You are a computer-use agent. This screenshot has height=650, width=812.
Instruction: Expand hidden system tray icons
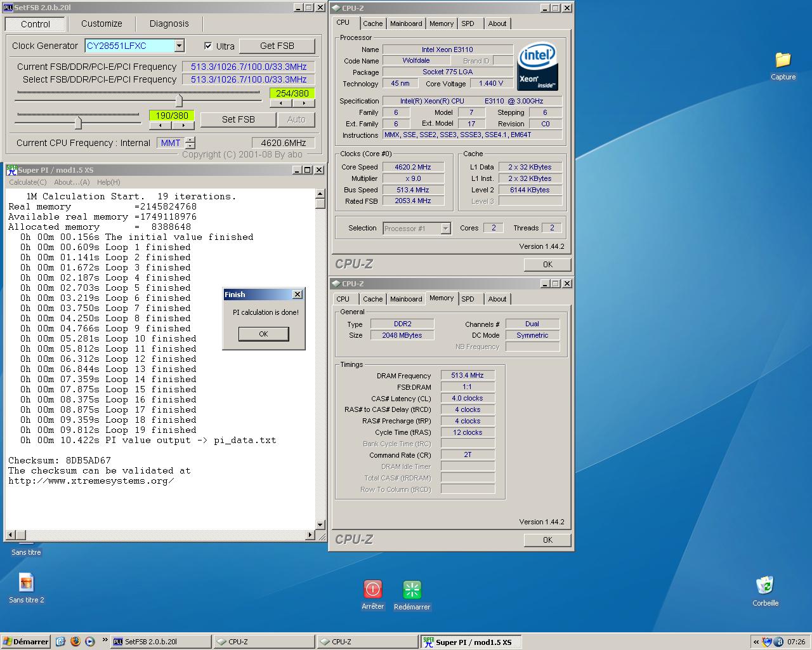756,642
